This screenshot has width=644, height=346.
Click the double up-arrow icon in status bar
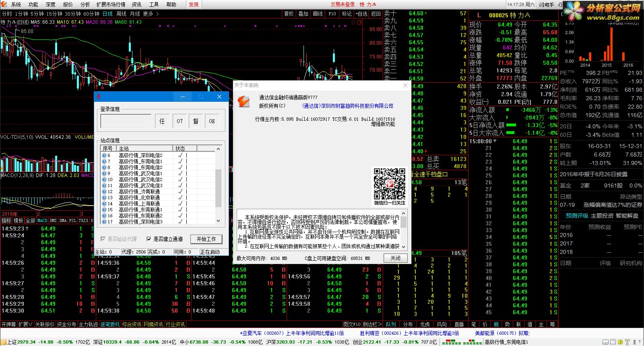coord(634,342)
